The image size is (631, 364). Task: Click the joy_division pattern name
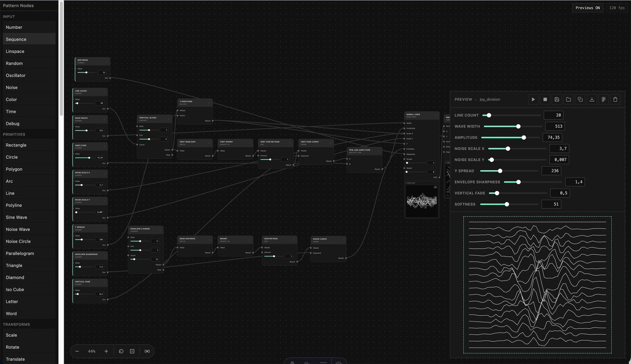(x=490, y=99)
